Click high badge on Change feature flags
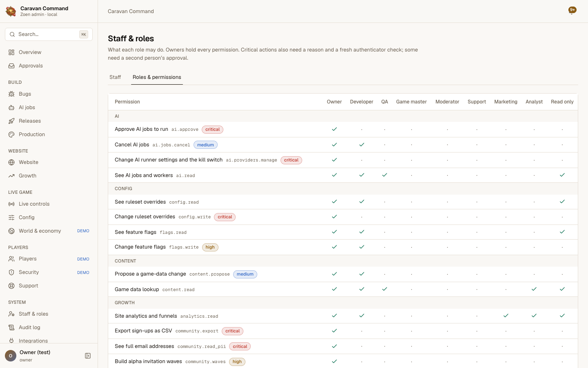Image resolution: width=588 pixels, height=368 pixels. click(x=210, y=247)
